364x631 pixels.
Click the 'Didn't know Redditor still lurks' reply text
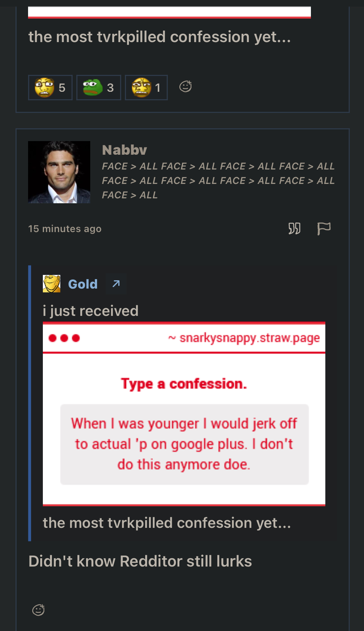(140, 561)
